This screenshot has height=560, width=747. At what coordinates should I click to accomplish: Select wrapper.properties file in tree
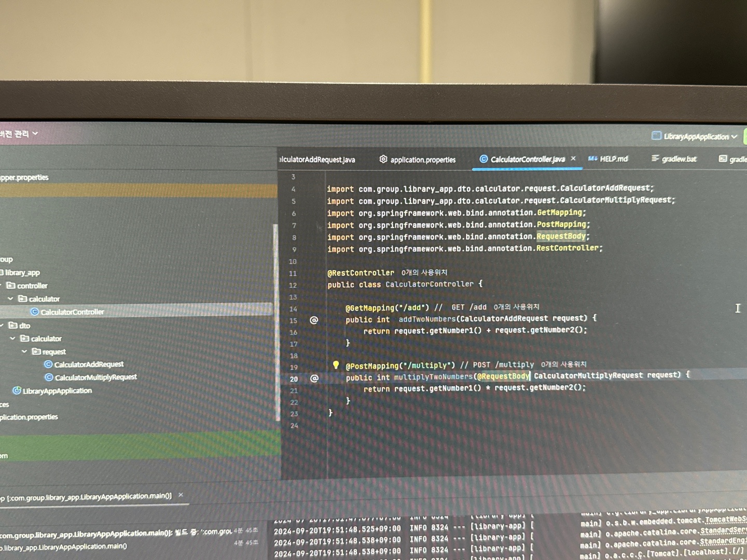tap(24, 177)
